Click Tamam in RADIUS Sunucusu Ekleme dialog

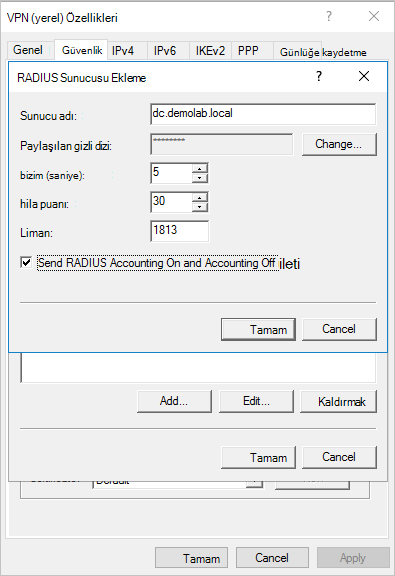(x=258, y=330)
